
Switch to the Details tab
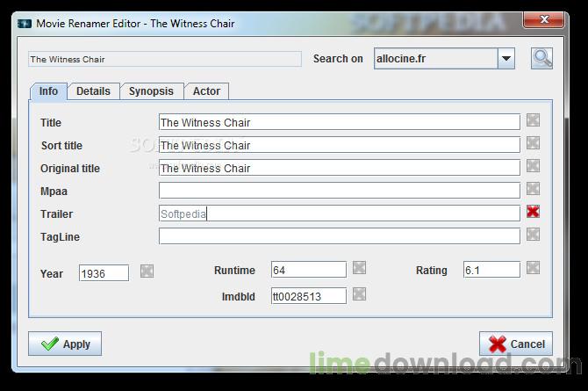coord(93,91)
